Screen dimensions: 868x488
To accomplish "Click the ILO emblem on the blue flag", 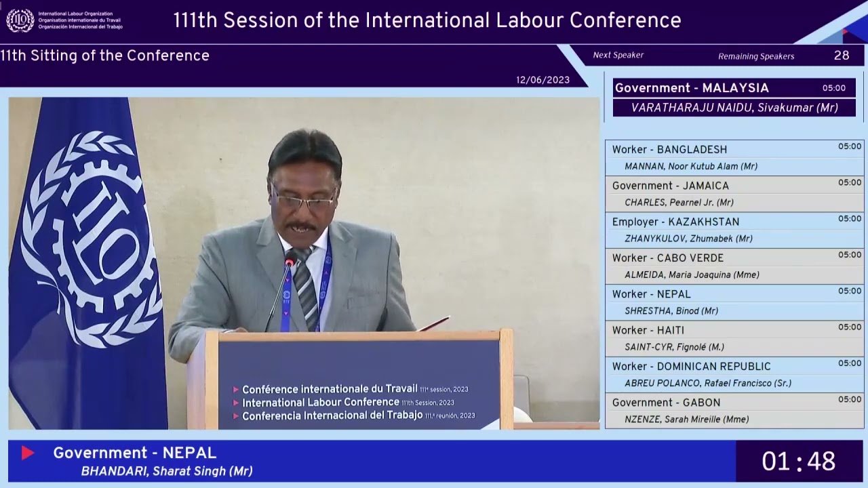I will [x=92, y=239].
